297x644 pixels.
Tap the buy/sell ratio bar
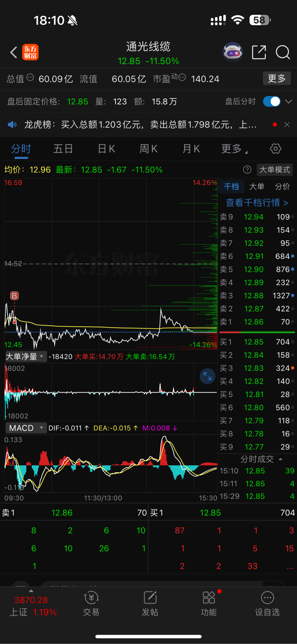click(257, 332)
